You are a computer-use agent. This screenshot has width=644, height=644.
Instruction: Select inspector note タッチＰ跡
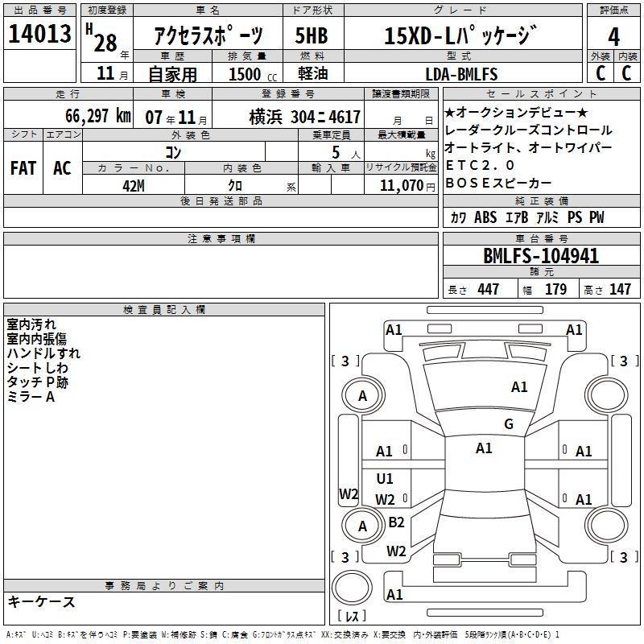click(37, 382)
